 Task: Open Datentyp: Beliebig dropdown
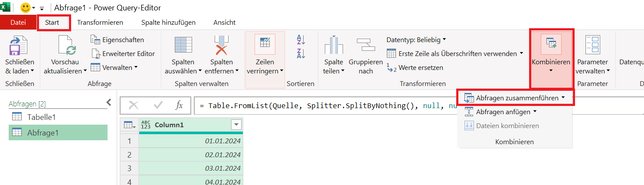click(416, 40)
